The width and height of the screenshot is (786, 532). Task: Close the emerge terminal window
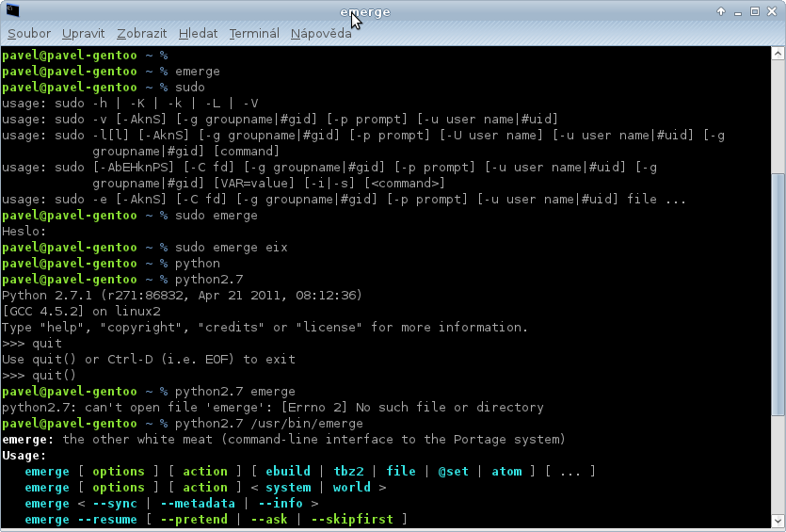(772, 11)
